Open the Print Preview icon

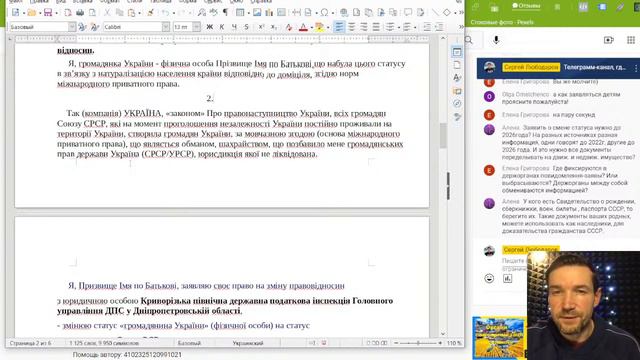tap(93, 13)
